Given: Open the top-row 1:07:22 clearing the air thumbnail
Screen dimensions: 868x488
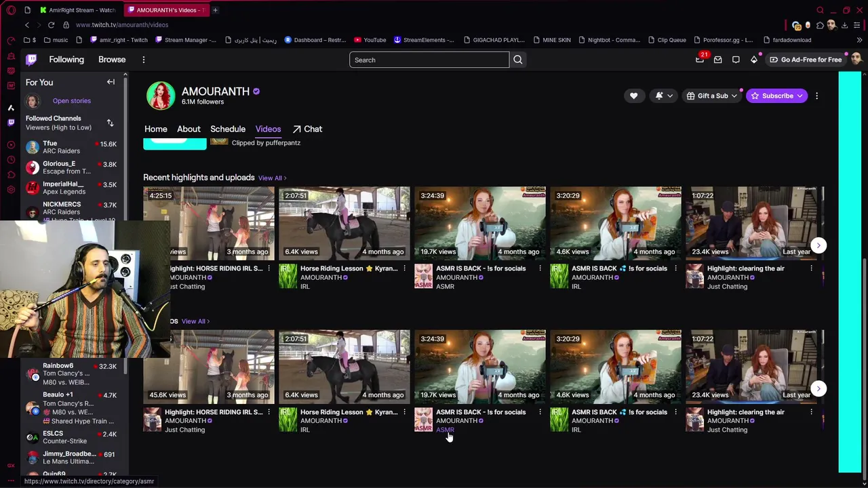Looking at the screenshot, I should [751, 223].
